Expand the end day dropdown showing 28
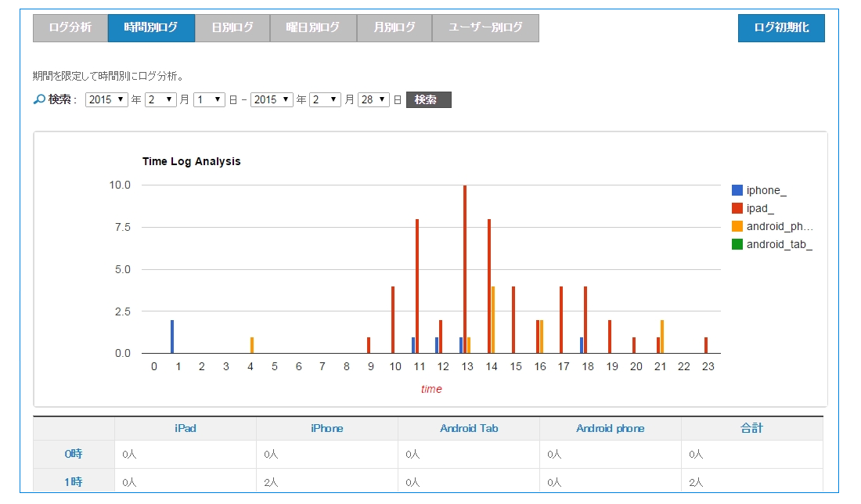This screenshot has height=504, width=861. pyautogui.click(x=373, y=100)
